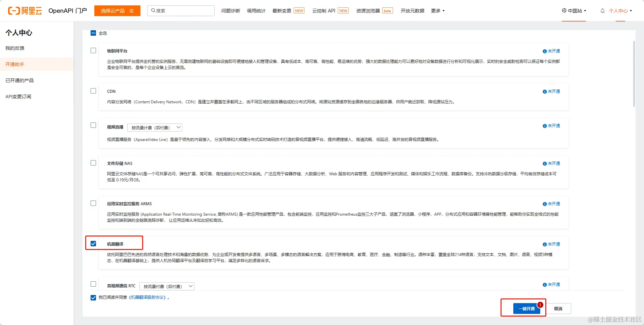The image size is (644, 325).
Task: Click the 取消 button
Action: tap(558, 309)
